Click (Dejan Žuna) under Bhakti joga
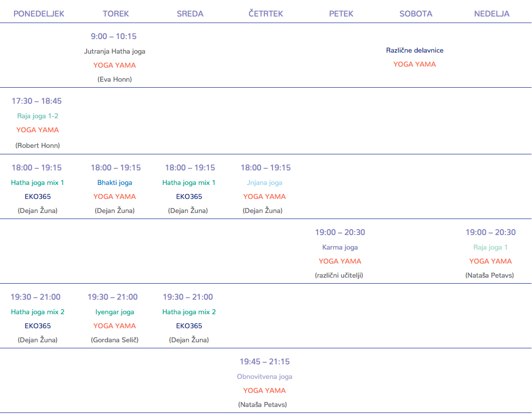This screenshot has width=532, height=418. click(x=115, y=211)
